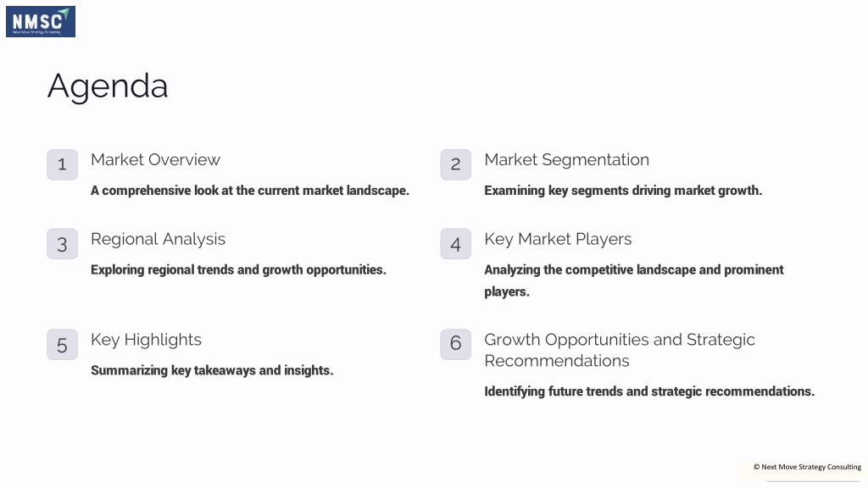Select the number 3 agenda badge
The height and width of the screenshot is (488, 868).
point(62,244)
